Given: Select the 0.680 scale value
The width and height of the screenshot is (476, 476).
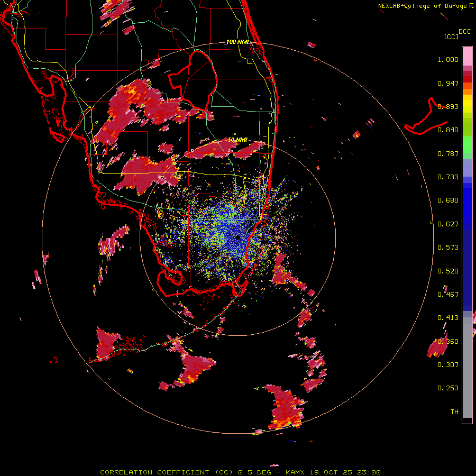Looking at the screenshot, I should point(448,200).
